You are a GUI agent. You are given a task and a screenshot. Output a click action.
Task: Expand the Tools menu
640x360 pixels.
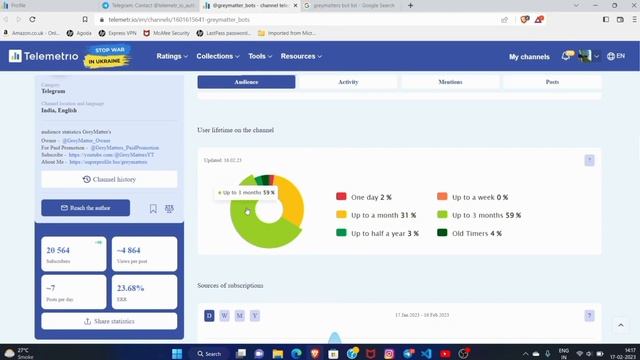pyautogui.click(x=260, y=56)
